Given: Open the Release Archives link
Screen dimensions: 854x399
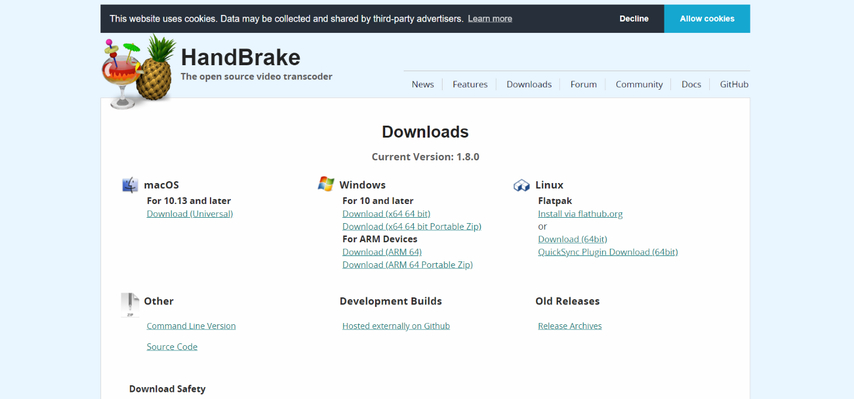Looking at the screenshot, I should [x=570, y=326].
